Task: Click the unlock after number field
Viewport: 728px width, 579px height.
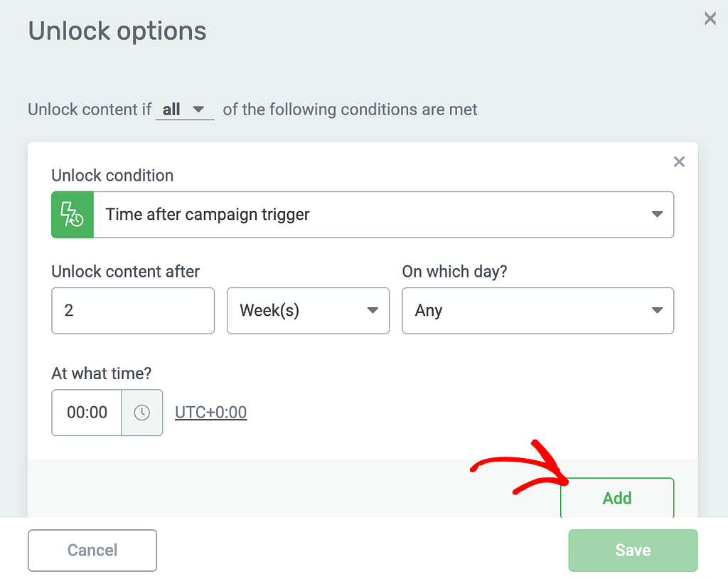Action: 133,310
